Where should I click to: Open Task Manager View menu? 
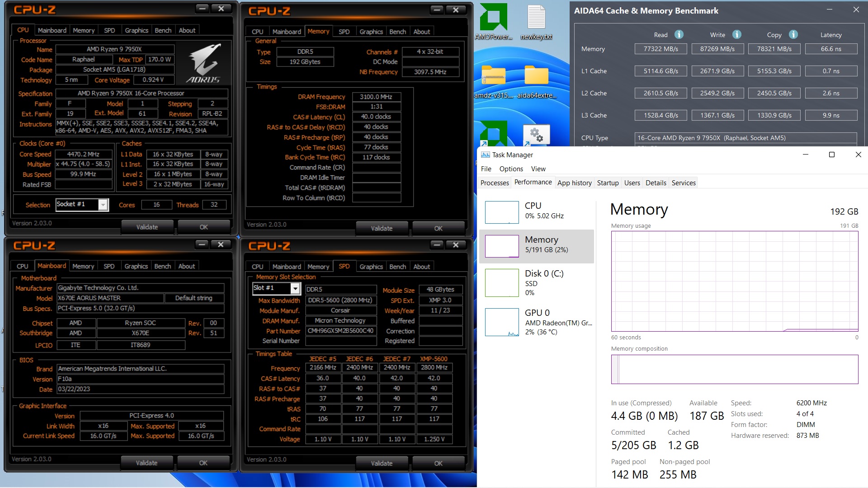coord(538,169)
